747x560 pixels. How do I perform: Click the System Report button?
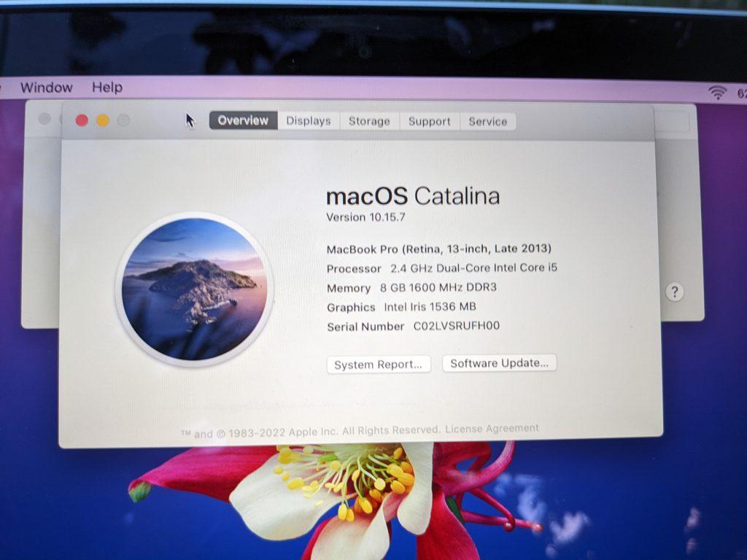[379, 365]
